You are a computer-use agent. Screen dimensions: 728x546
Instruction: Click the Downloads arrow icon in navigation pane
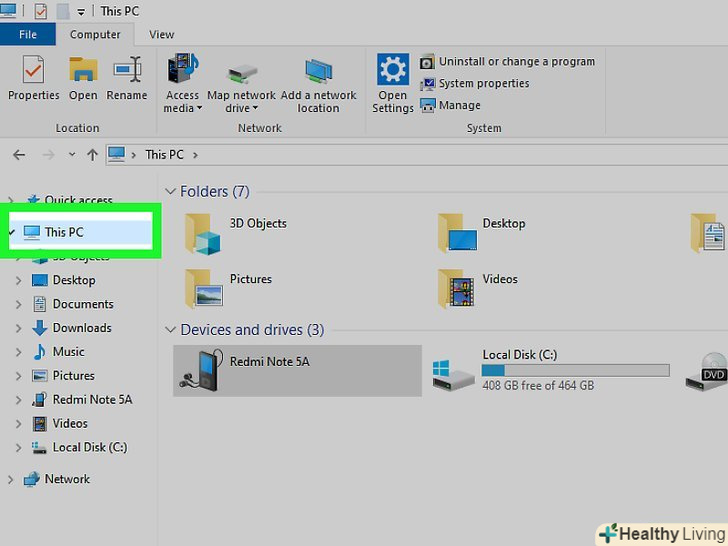40,328
